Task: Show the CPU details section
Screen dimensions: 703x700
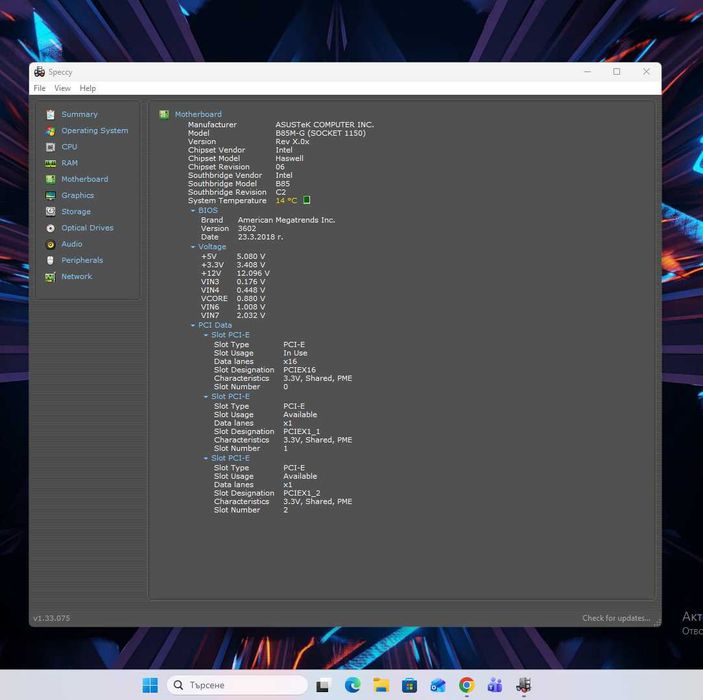Action: tap(69, 147)
